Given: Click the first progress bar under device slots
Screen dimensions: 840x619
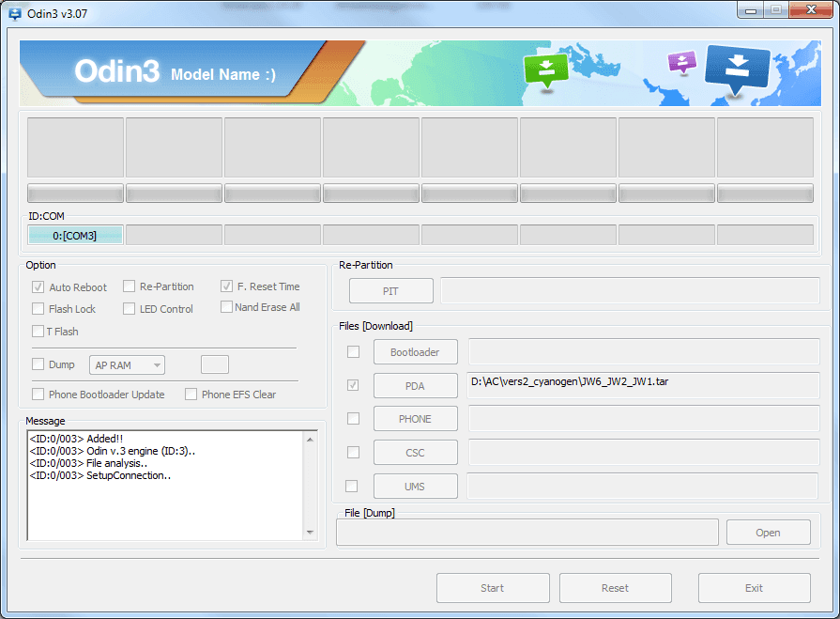Looking at the screenshot, I should pos(75,193).
